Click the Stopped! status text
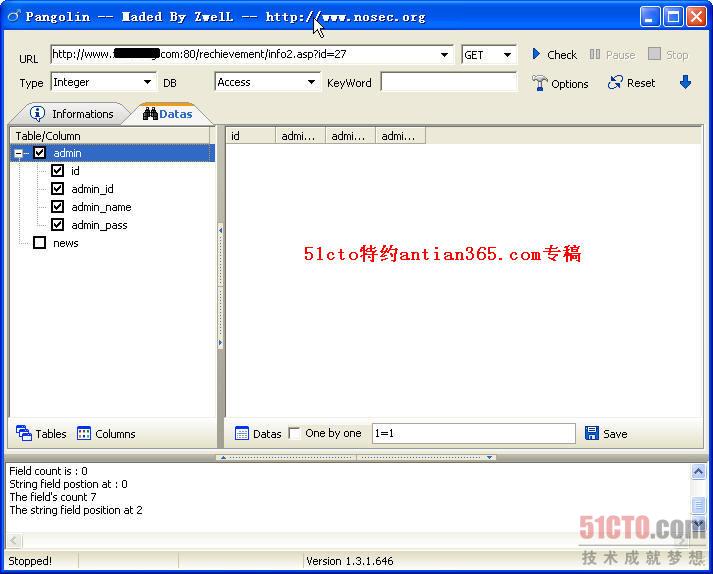Viewport: 713px width, 574px height. pos(30,561)
